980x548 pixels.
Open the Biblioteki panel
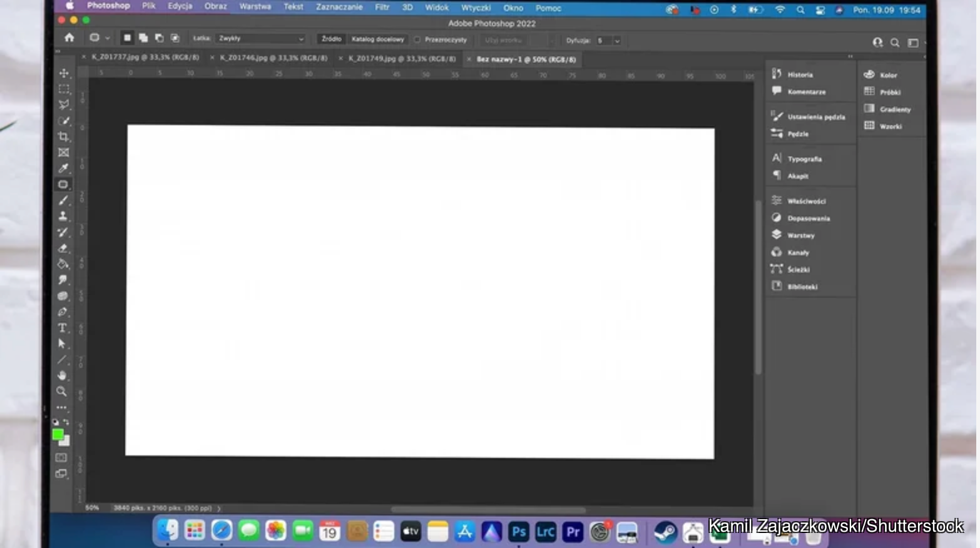[804, 287]
